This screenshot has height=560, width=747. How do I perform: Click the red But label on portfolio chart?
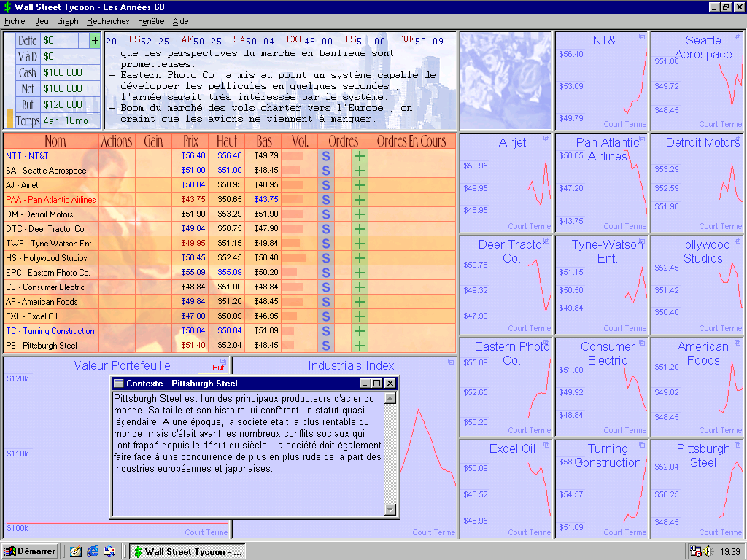point(218,367)
